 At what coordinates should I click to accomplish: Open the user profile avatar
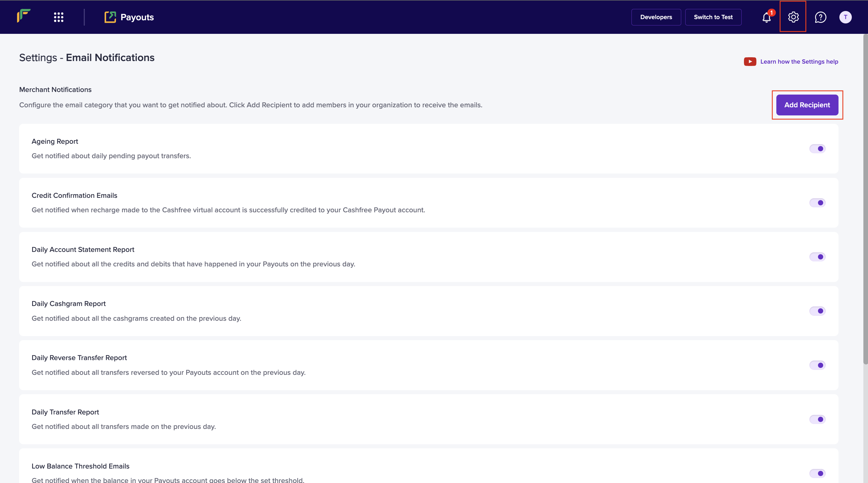pos(845,17)
